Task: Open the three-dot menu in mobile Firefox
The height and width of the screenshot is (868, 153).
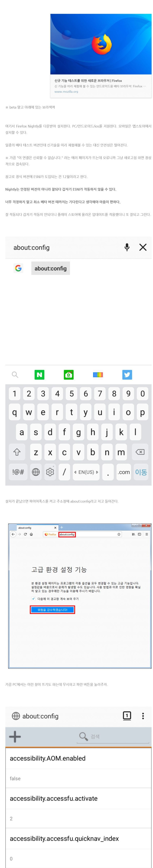Action: [x=143, y=716]
